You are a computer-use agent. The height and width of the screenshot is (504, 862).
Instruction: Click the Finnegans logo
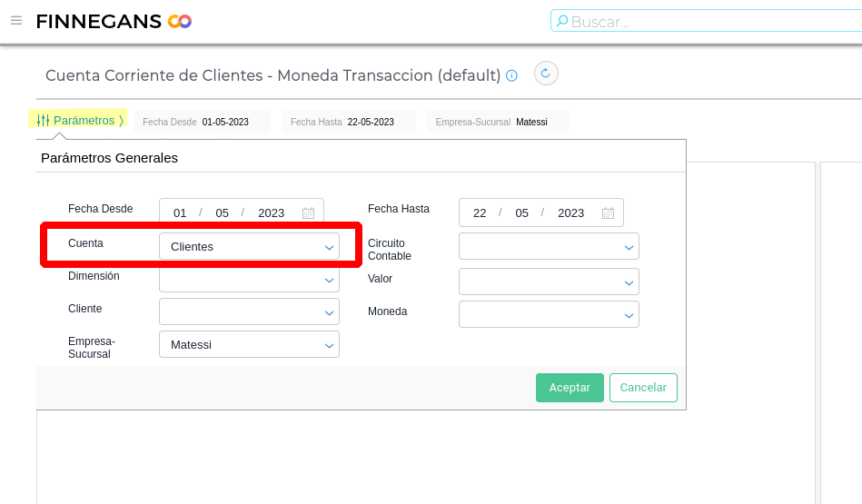pos(114,21)
